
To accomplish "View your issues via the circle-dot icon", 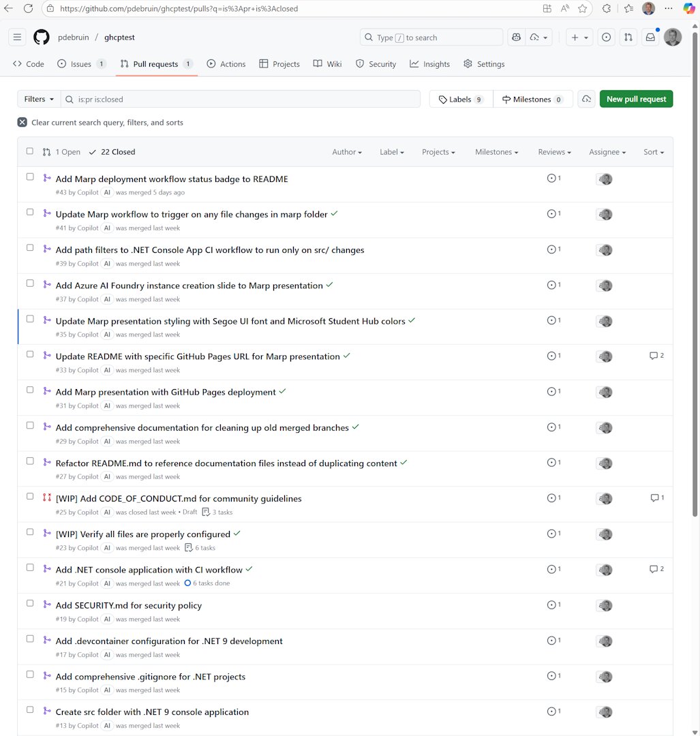I will coord(606,37).
